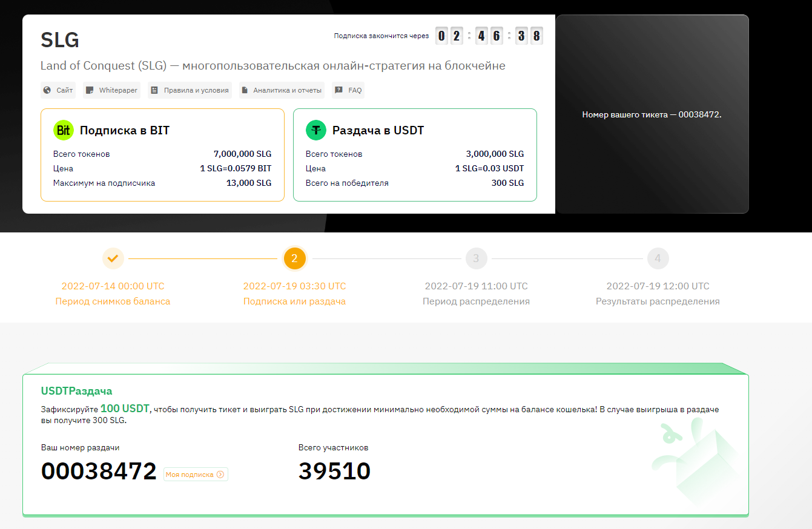Select step 2 Подписка или раздача marker

click(294, 259)
